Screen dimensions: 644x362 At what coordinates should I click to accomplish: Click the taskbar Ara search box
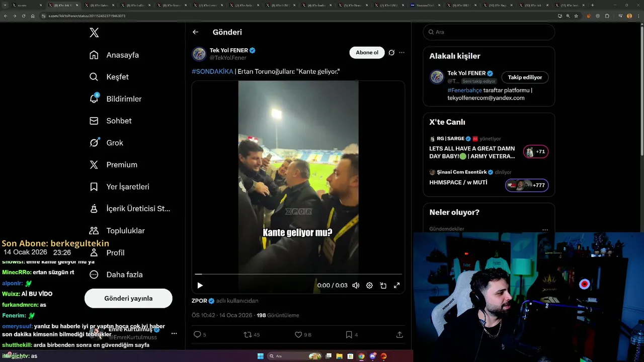(294, 356)
